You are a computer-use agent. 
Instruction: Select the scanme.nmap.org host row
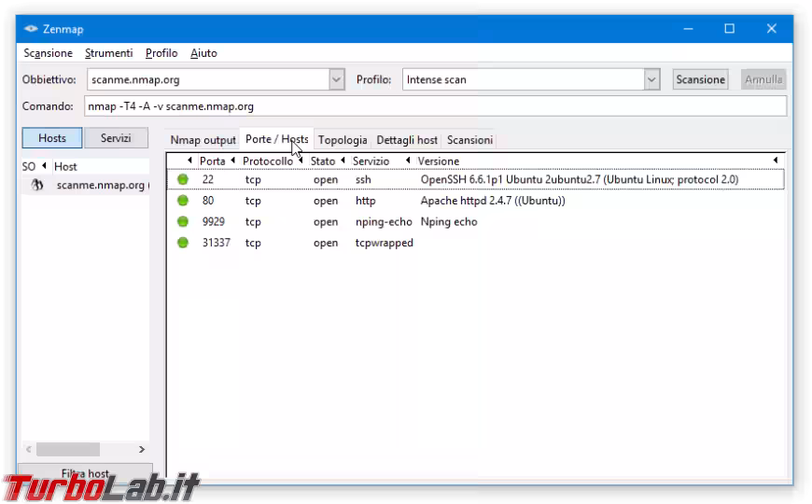[x=86, y=185]
